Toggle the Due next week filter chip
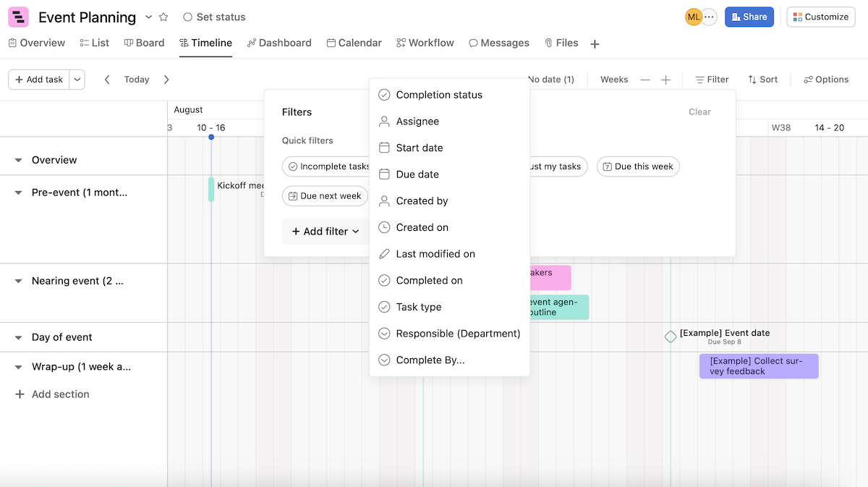The image size is (868, 487). coord(324,195)
